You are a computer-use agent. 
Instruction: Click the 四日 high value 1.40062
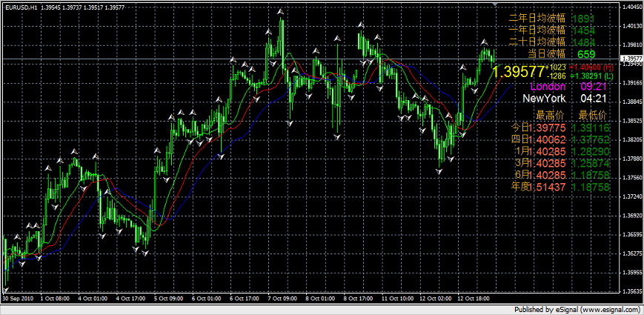(547, 139)
